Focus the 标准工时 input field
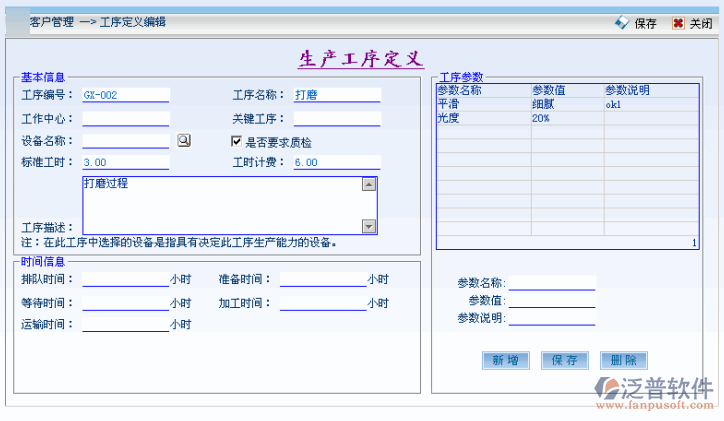 click(126, 163)
